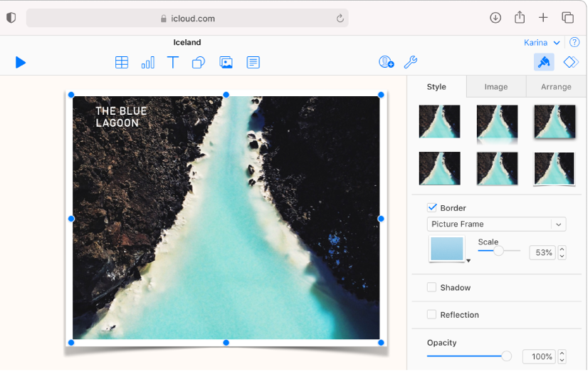Open the Picture Frame dropdown
588x372 pixels.
coord(496,224)
